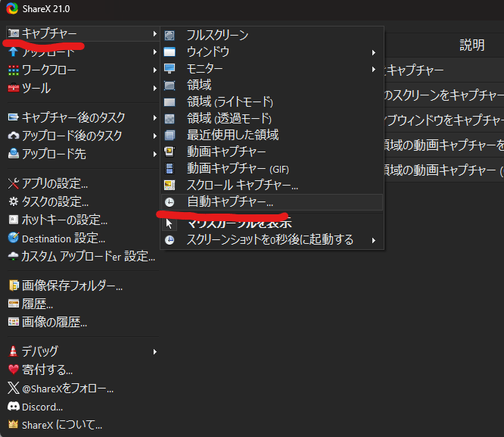
Task: Click the スクロール キャプチャー icon
Action: tap(170, 185)
